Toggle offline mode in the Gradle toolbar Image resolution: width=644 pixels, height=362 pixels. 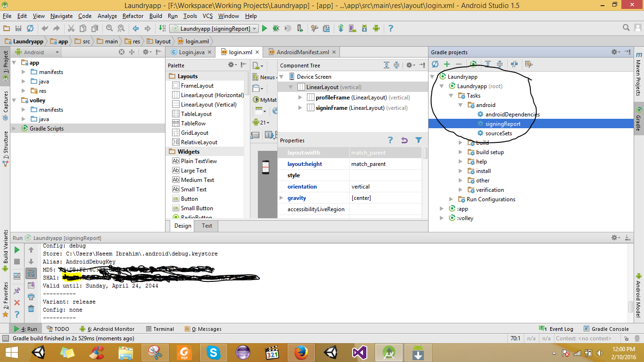[514, 64]
